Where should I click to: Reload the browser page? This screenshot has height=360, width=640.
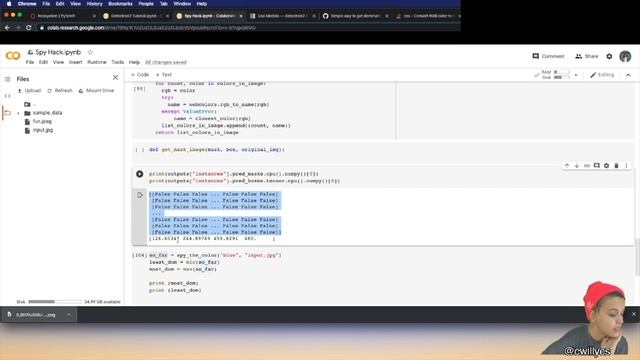click(29, 28)
